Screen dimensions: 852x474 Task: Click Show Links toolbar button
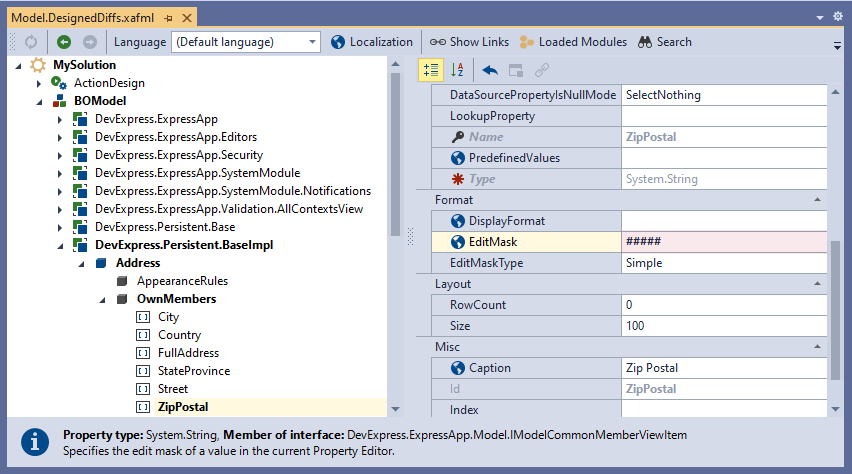[469, 42]
